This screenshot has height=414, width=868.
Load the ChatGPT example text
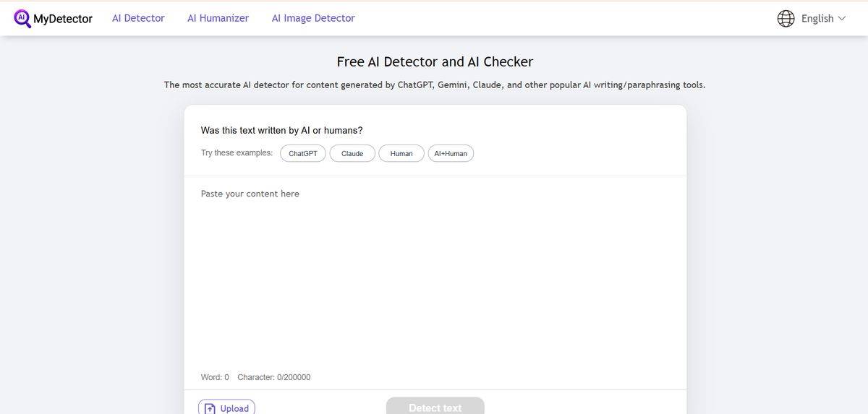[303, 153]
